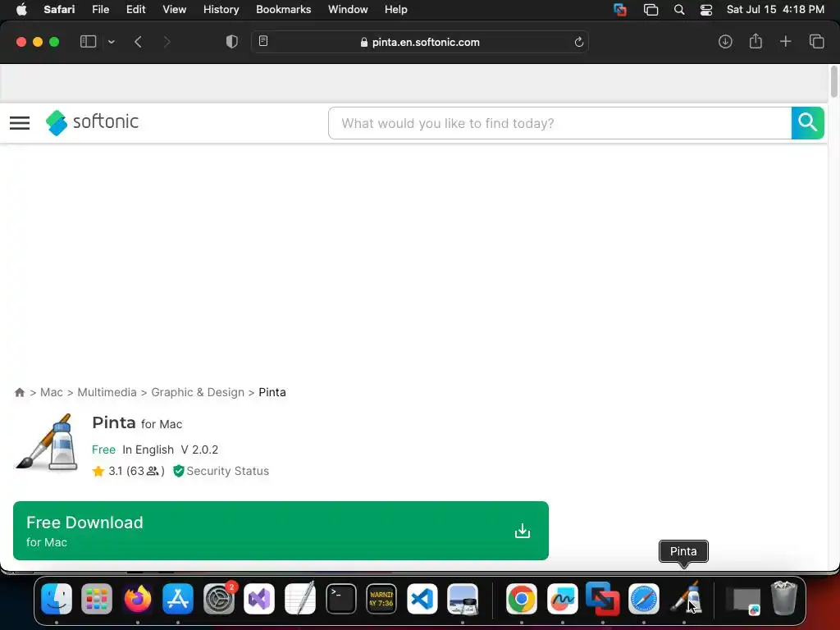The image size is (840, 630).
Task: Open the Bookmarks menu
Action: 283,10
